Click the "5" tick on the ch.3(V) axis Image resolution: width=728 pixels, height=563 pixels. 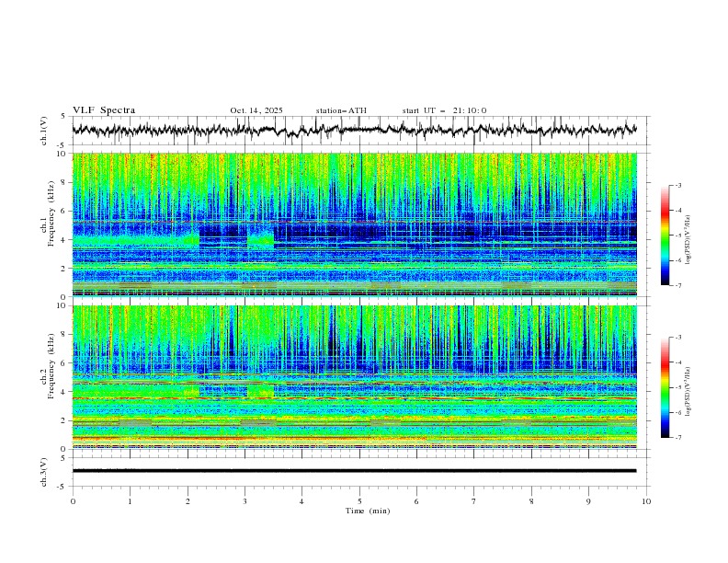(63, 458)
